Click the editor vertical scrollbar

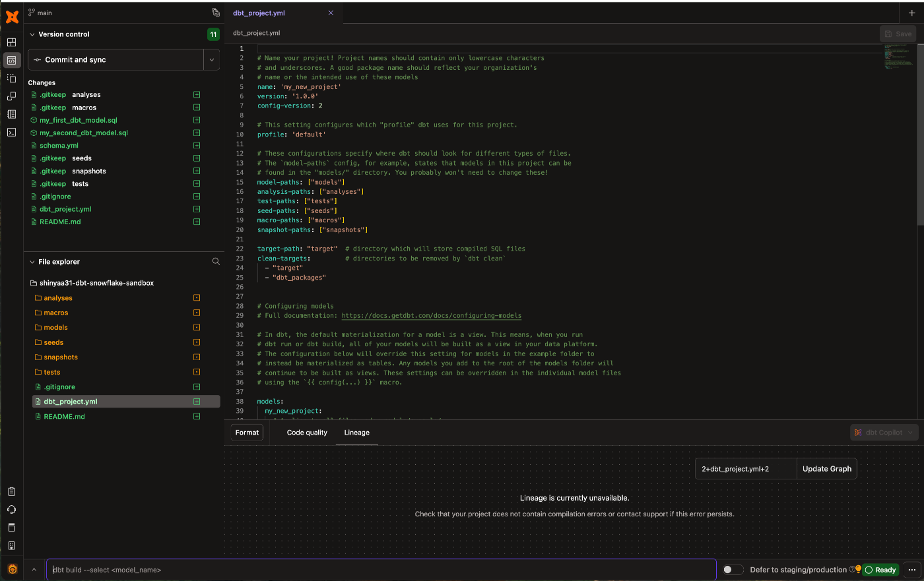click(x=921, y=134)
